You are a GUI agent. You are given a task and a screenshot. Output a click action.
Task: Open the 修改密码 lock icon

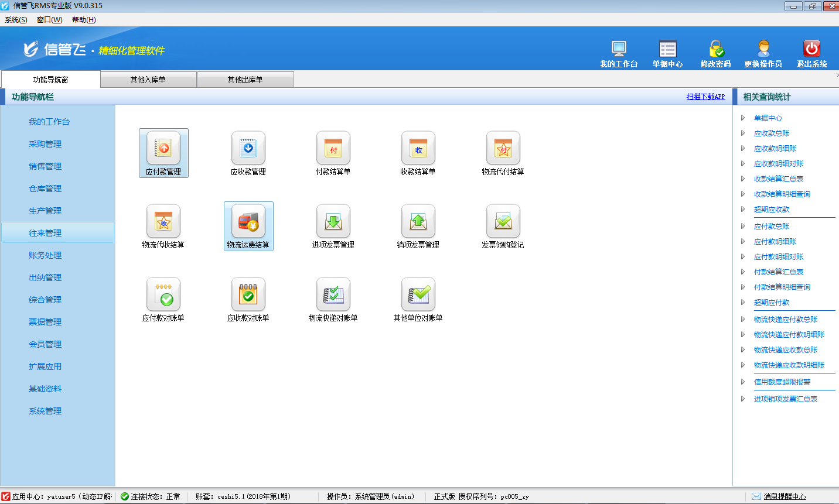pyautogui.click(x=715, y=49)
